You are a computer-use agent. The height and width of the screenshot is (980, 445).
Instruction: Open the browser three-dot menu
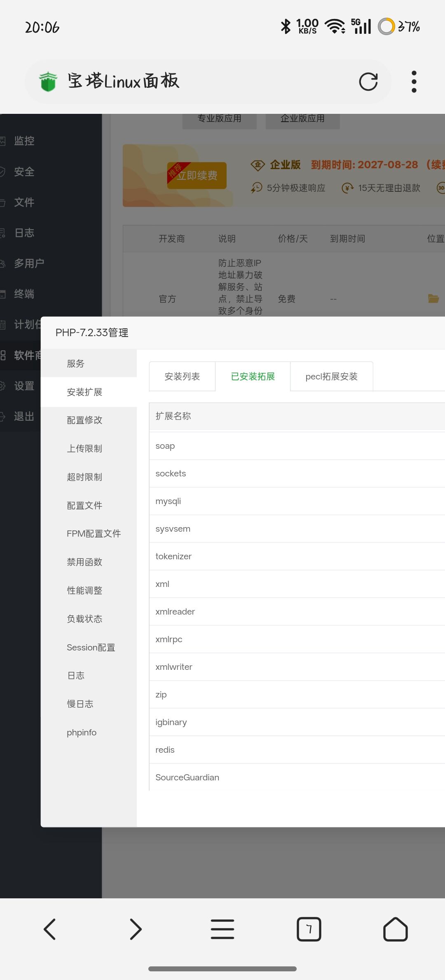[414, 82]
